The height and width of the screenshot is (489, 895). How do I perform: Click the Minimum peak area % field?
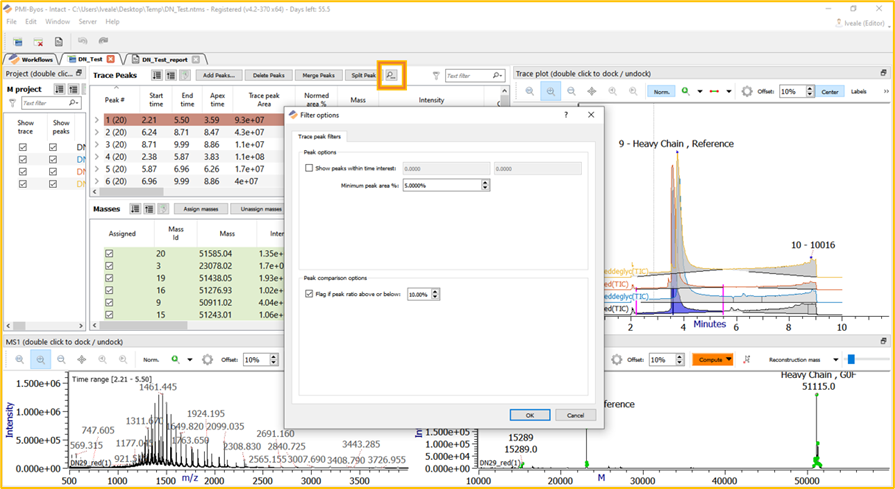click(x=440, y=185)
